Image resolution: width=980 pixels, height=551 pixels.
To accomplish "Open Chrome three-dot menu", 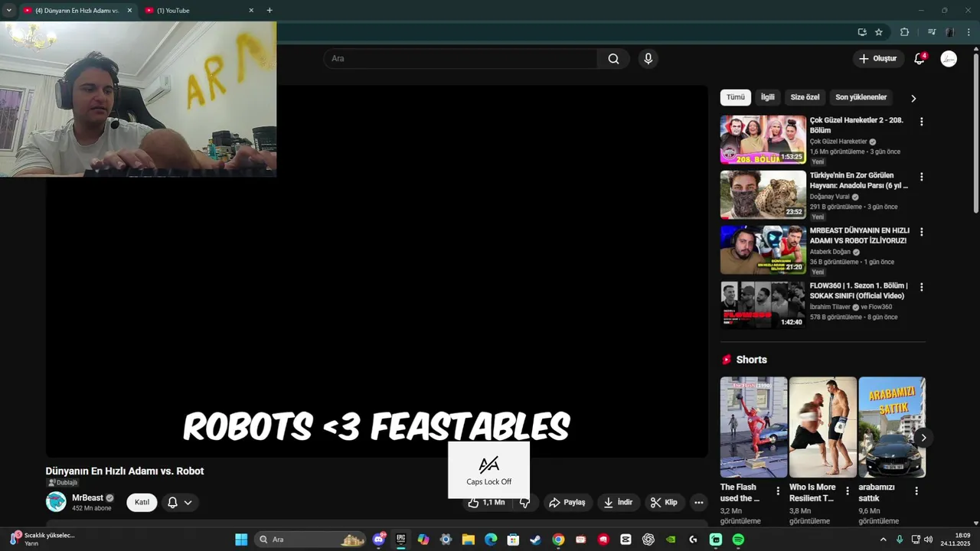I will point(969,32).
